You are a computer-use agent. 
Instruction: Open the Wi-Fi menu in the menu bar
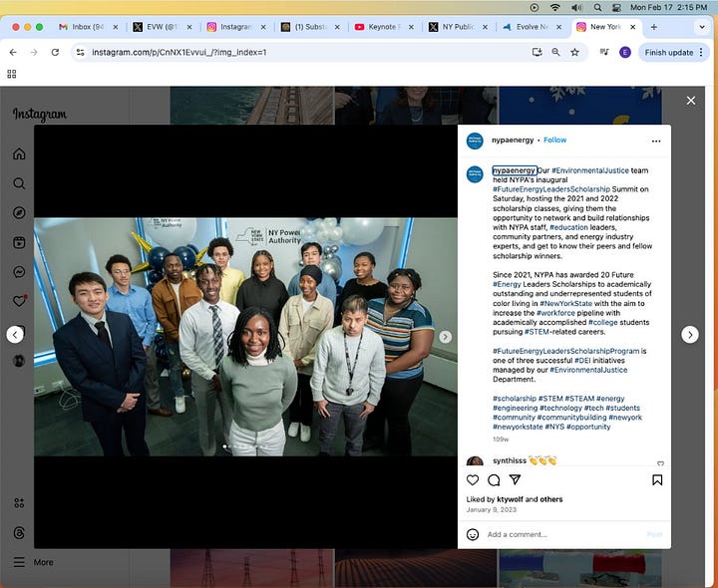(x=555, y=7)
